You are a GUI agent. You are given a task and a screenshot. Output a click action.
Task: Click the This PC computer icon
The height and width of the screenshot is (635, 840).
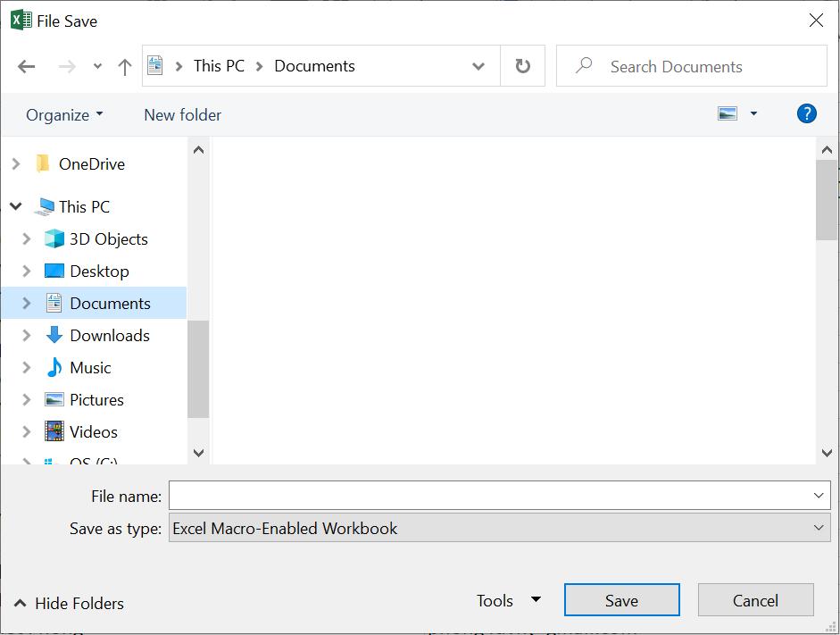click(x=44, y=206)
